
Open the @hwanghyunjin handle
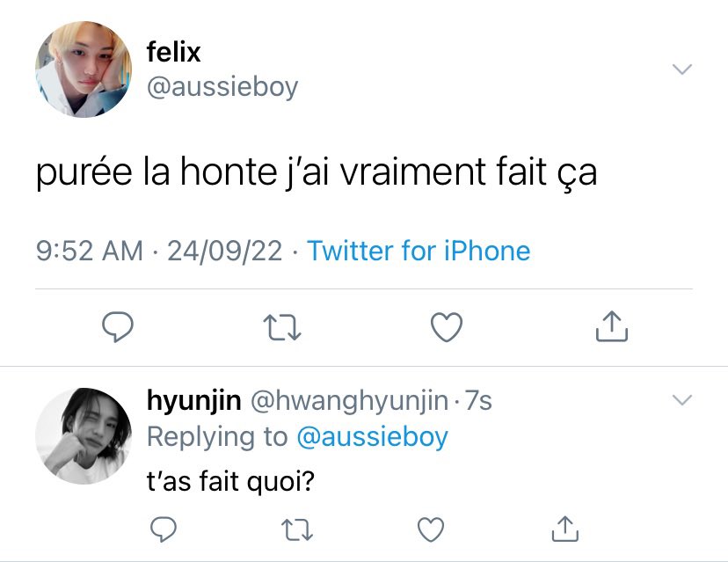coord(350,401)
